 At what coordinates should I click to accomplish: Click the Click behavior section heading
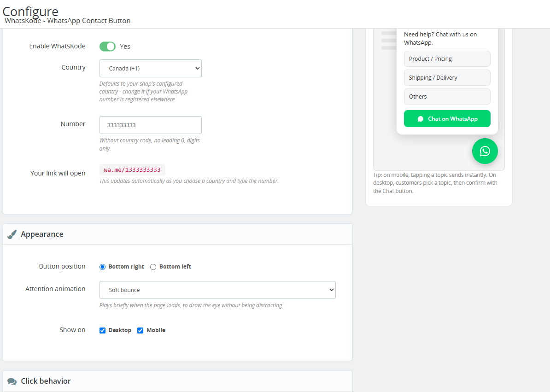coord(46,381)
